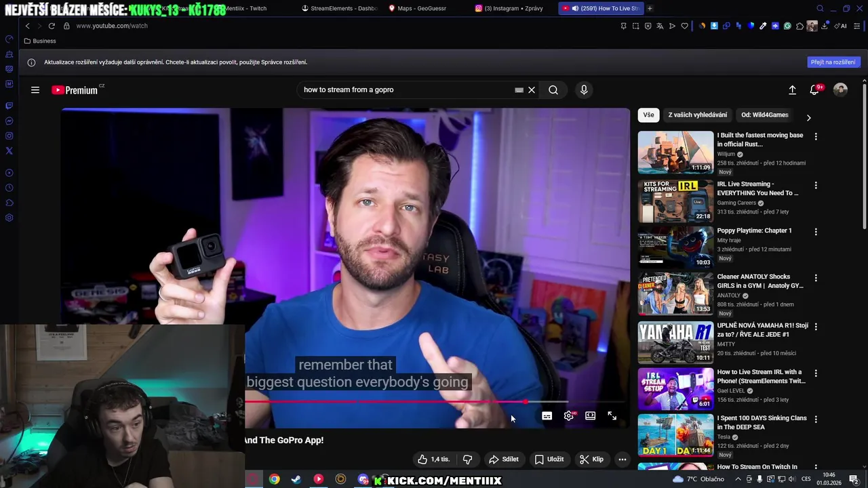Open the YouTube account avatar menu
Viewport: 868px width, 488px height.
pyautogui.click(x=840, y=89)
